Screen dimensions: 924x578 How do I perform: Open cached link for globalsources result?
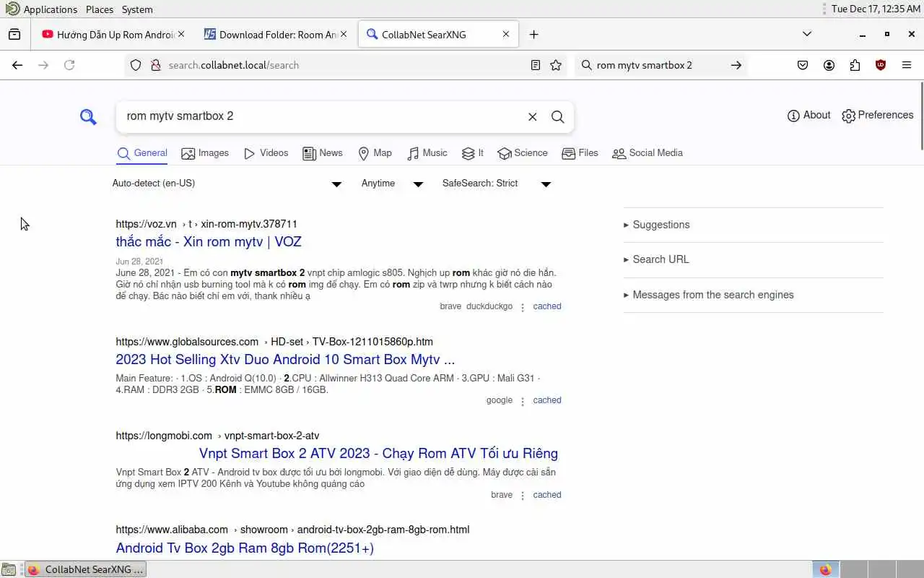tap(547, 400)
